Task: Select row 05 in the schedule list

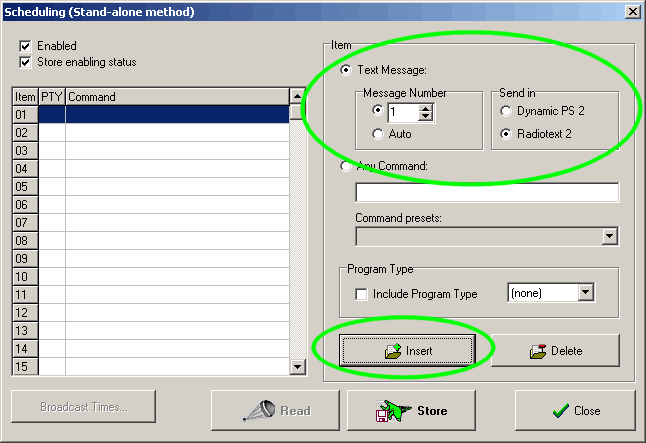Action: [151, 187]
